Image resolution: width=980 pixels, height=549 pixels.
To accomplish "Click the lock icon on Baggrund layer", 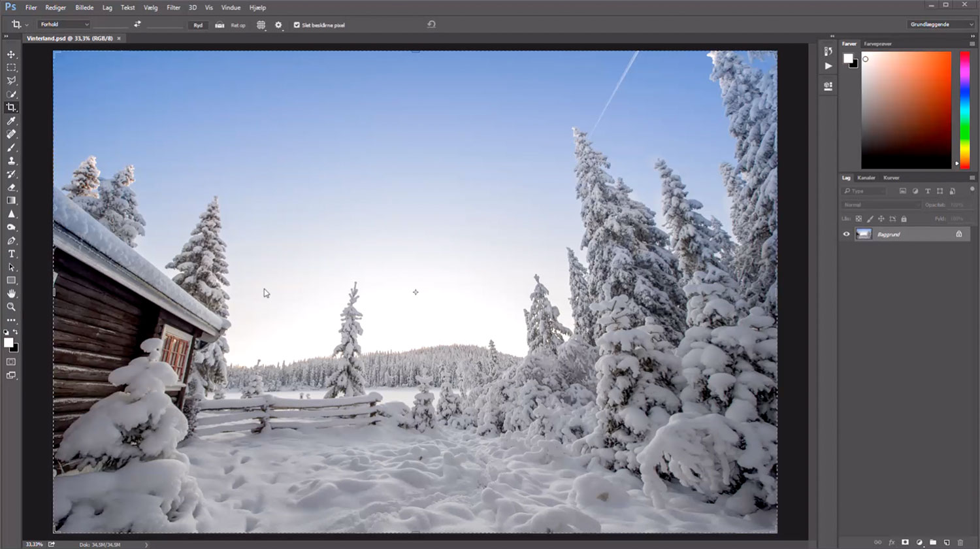I will coord(958,234).
